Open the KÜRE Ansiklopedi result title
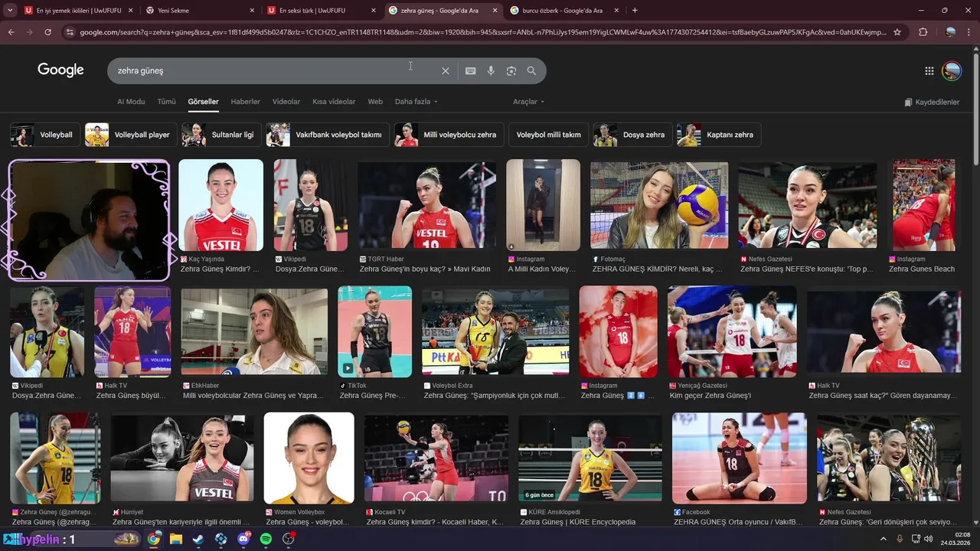This screenshot has width=980, height=551. click(577, 522)
